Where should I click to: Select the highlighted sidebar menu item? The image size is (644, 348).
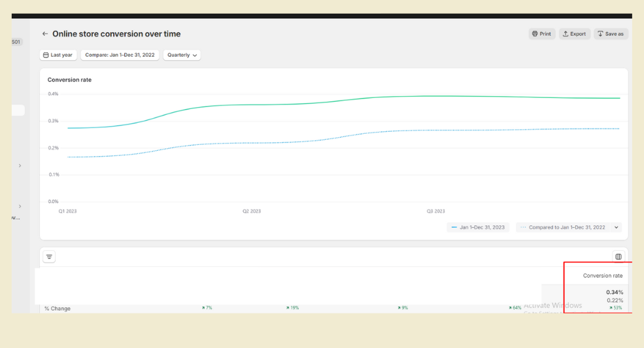click(x=18, y=110)
